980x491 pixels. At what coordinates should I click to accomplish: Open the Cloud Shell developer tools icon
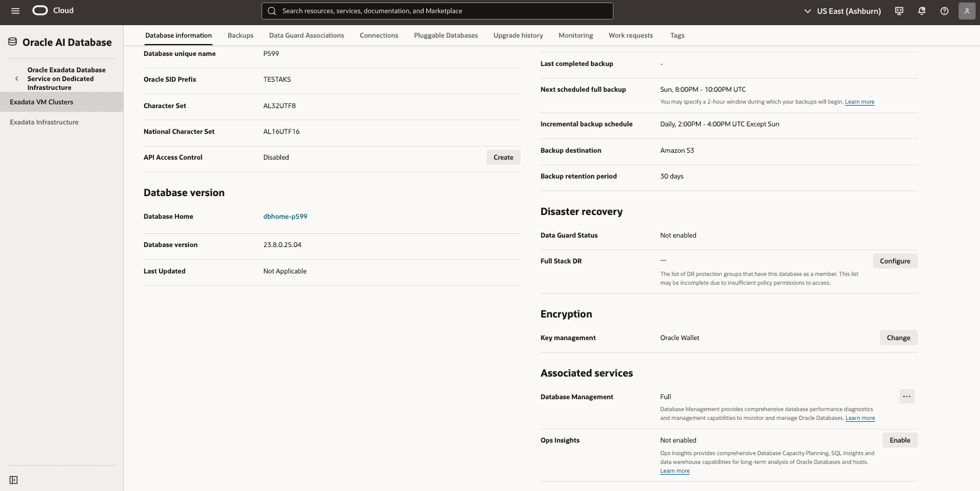point(899,11)
